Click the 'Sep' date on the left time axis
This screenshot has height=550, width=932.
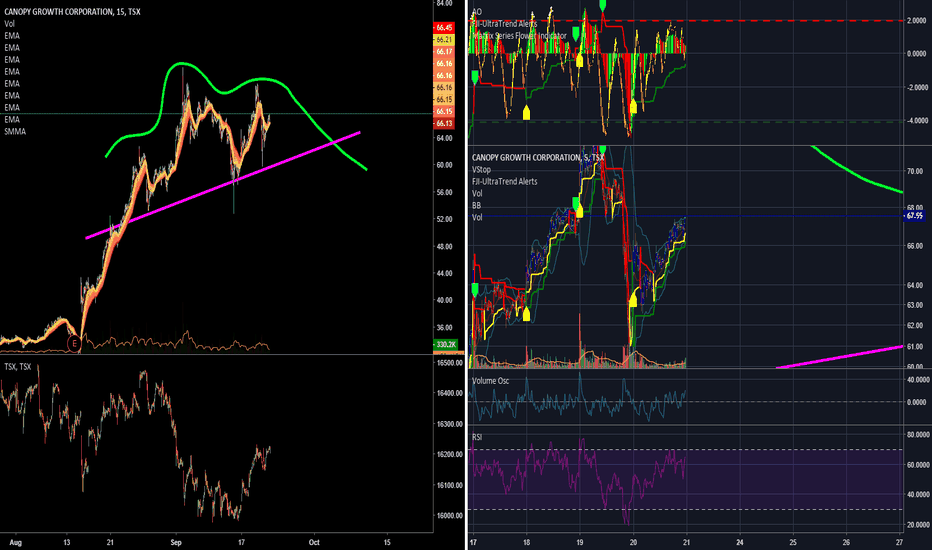(x=175, y=542)
